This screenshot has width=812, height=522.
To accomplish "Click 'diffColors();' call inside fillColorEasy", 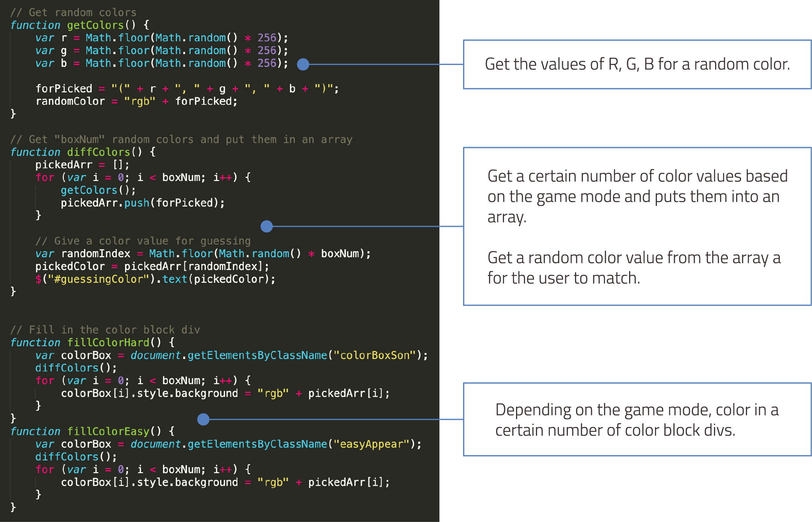I will [76, 457].
